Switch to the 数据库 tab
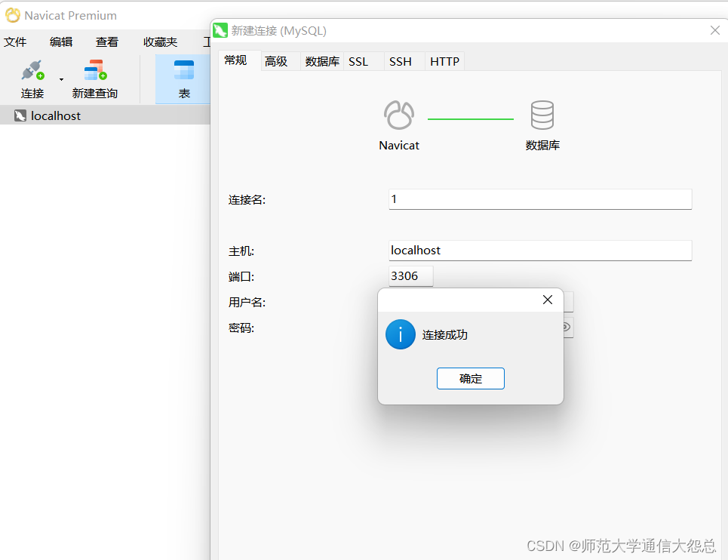 click(322, 61)
